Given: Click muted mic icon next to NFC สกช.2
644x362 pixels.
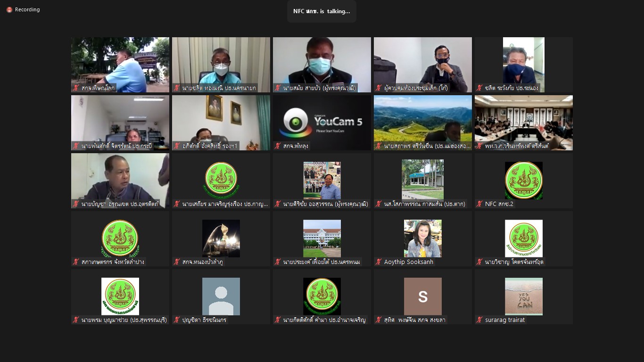Looking at the screenshot, I should click(479, 204).
